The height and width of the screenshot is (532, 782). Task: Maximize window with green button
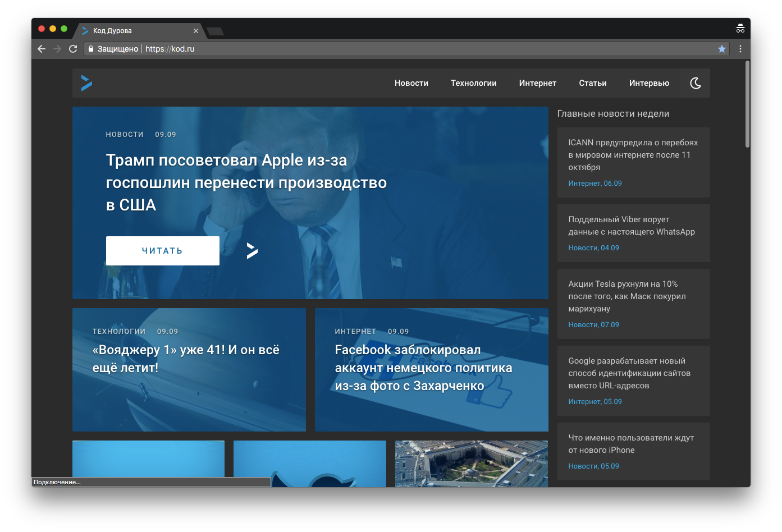point(64,29)
